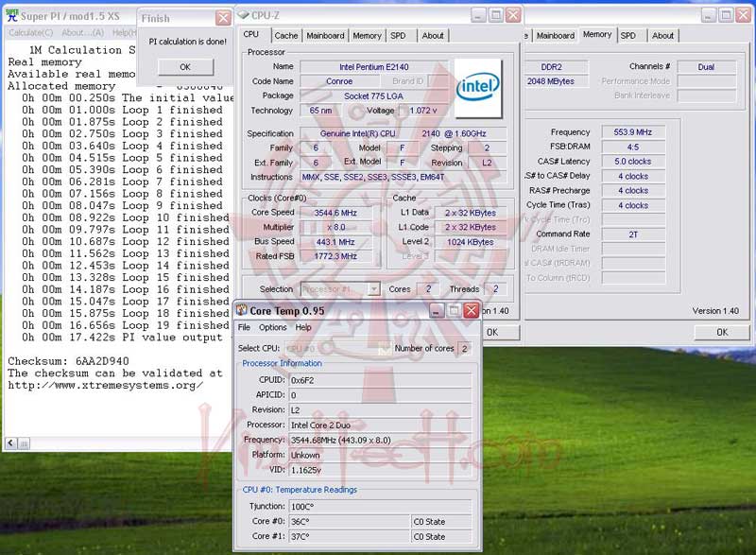Click the Core Temp title bar icon
756x555 pixels.
point(241,310)
